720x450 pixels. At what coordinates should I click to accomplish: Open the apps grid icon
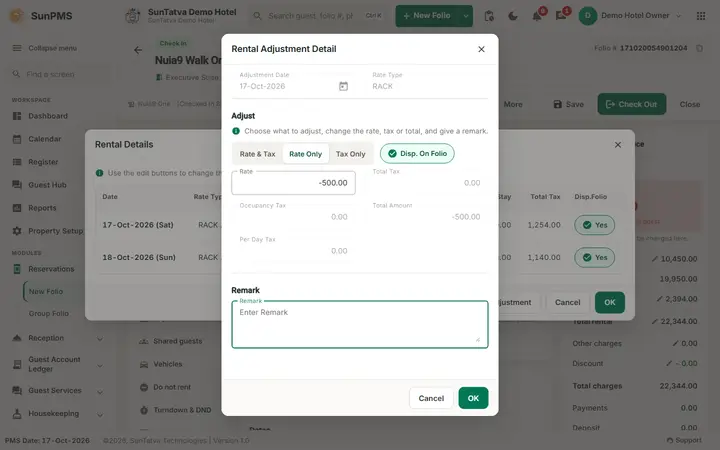701,16
